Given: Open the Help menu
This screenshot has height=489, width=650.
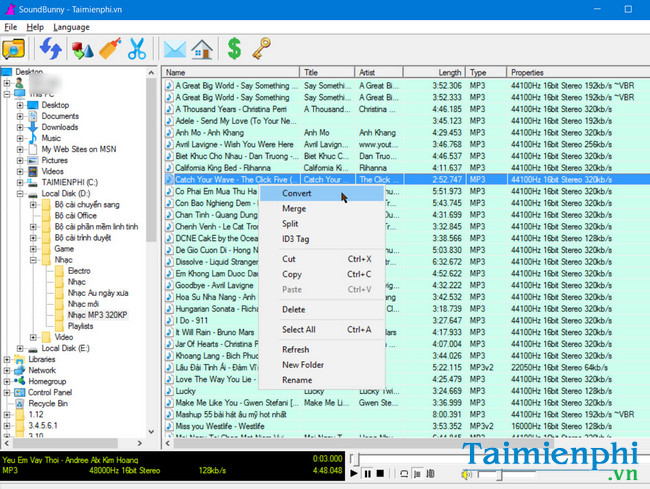Looking at the screenshot, I should [x=35, y=27].
